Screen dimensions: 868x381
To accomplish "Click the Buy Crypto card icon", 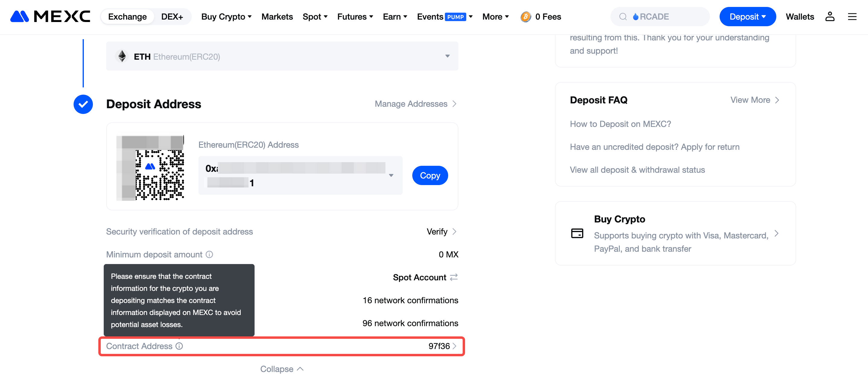I will [x=577, y=233].
